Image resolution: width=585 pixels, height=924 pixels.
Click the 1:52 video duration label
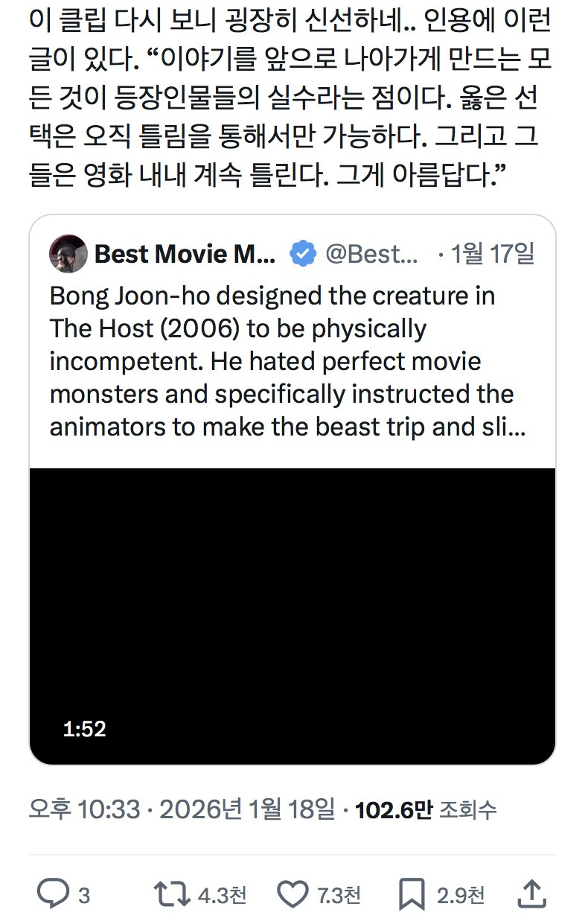(x=84, y=729)
